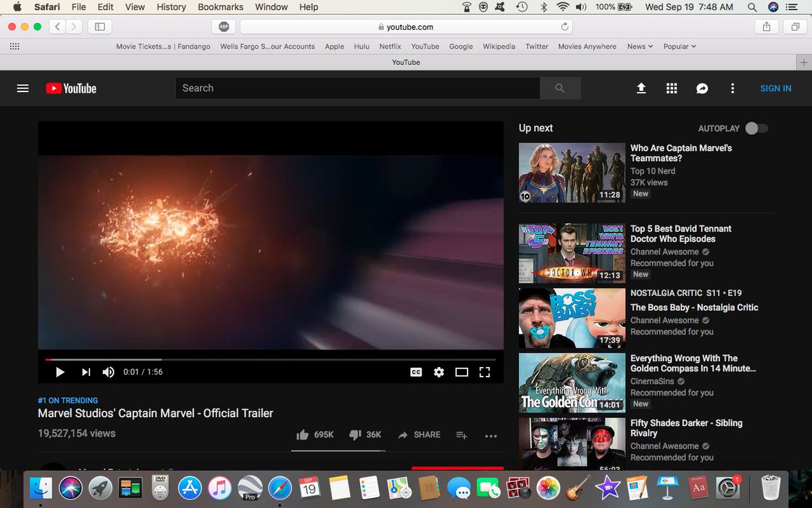Open the #1 ON TRENDING link
Screen dimensions: 812x508
[x=68, y=400]
